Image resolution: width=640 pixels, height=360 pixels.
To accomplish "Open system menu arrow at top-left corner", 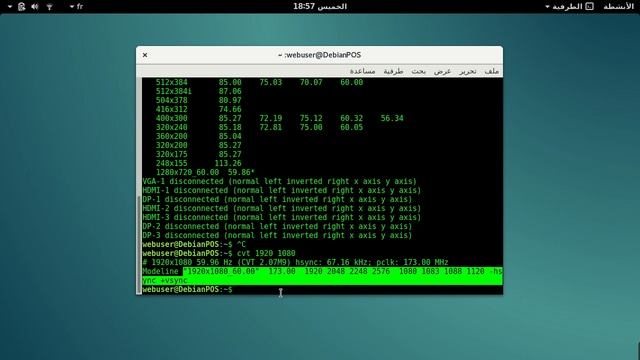I will click(x=10, y=7).
